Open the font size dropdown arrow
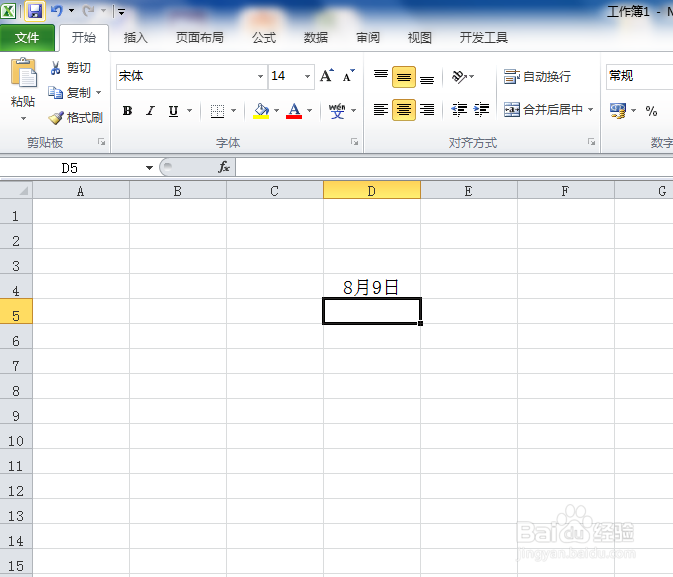The width and height of the screenshot is (673, 577). tap(307, 76)
